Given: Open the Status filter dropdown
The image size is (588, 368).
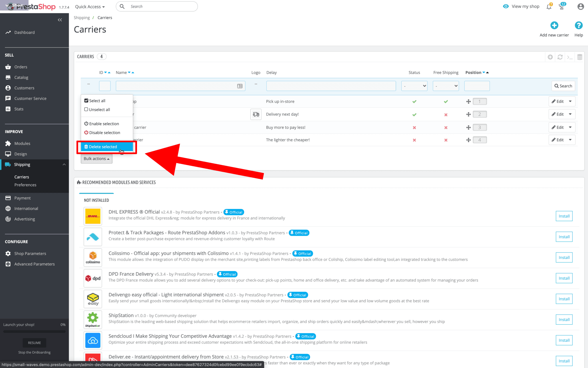Looking at the screenshot, I should pos(414,86).
